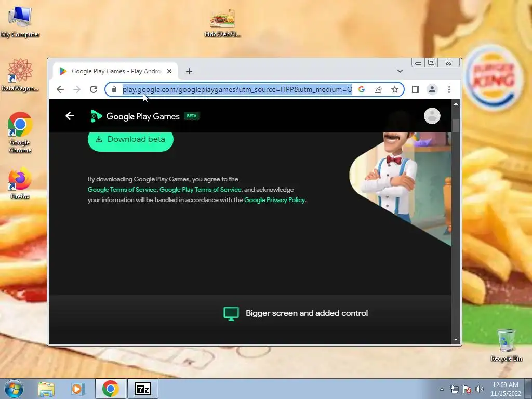
Task: Open Windows Media Player from taskbar
Action: click(77, 389)
